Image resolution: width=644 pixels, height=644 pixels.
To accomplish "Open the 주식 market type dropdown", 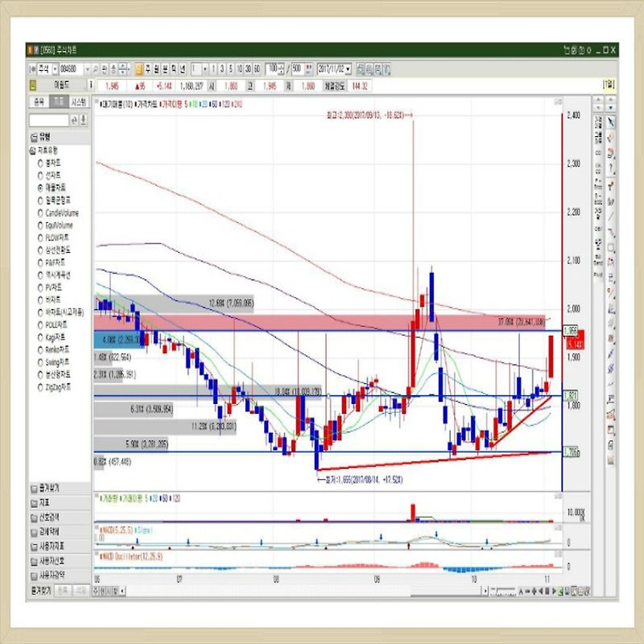I will click(x=55, y=69).
